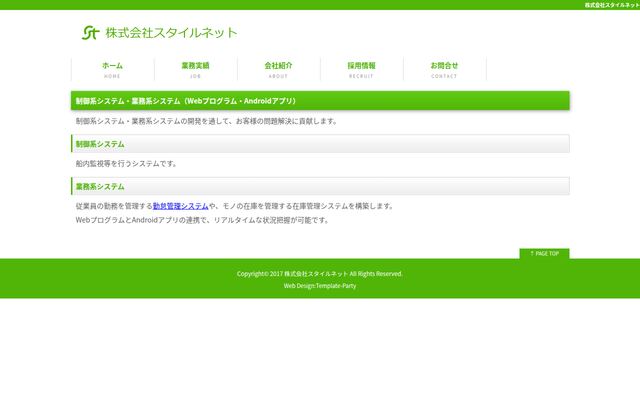
Task: Go to the 会社紹介 page
Action: pyautogui.click(x=279, y=69)
